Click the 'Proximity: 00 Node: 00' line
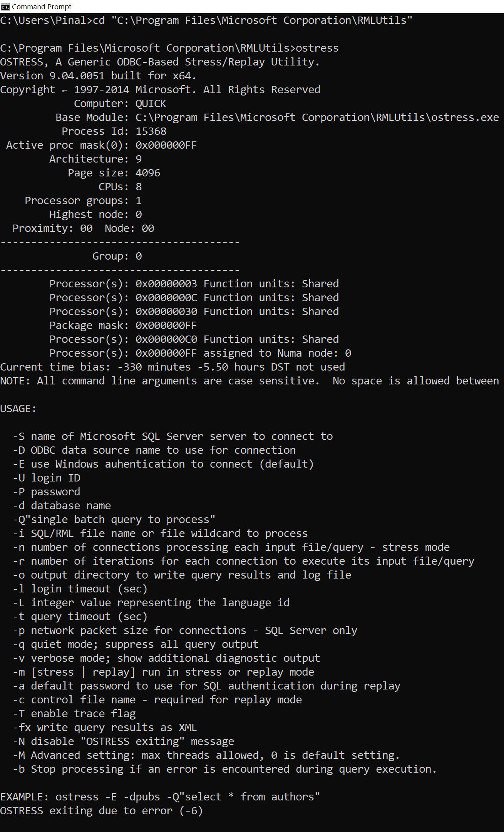Image resolution: width=504 pixels, height=832 pixels. pos(83,228)
